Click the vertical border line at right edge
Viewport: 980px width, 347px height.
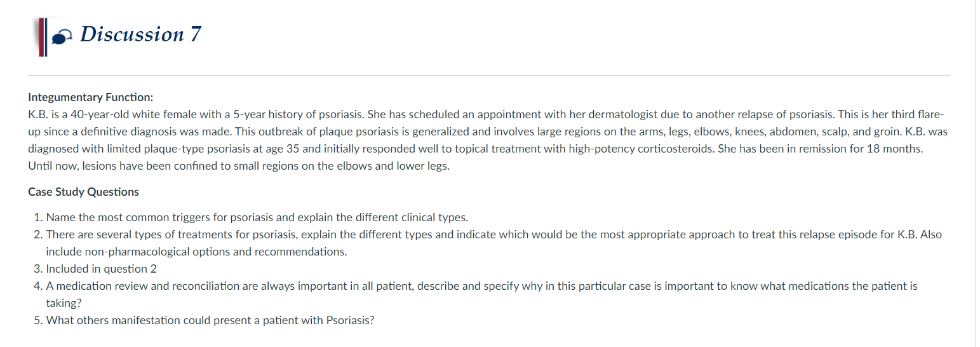pos(975,173)
